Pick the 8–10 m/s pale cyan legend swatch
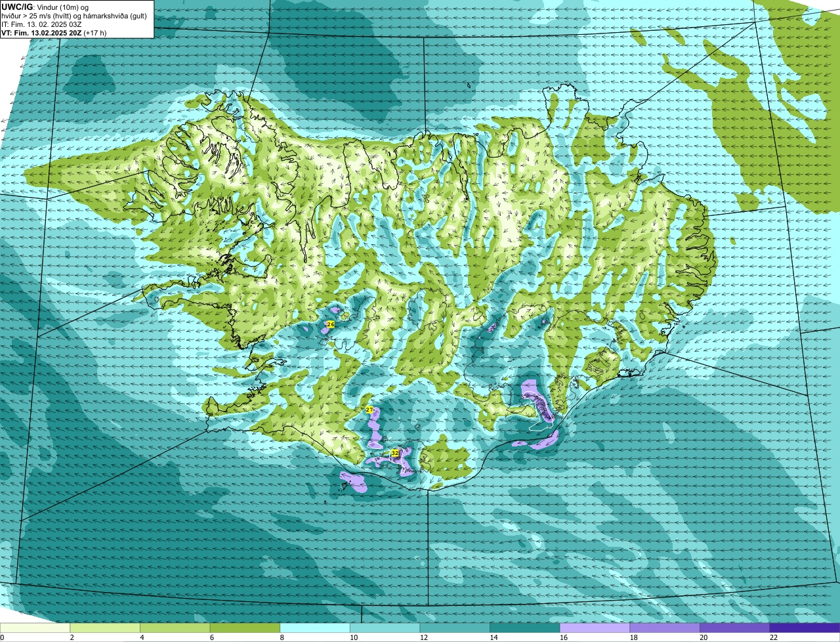 [x=315, y=628]
